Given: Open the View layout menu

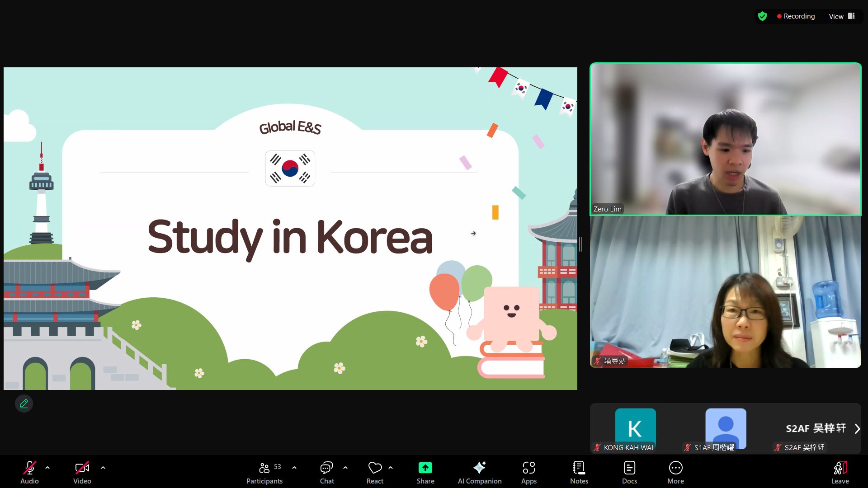Looking at the screenshot, I should 841,16.
